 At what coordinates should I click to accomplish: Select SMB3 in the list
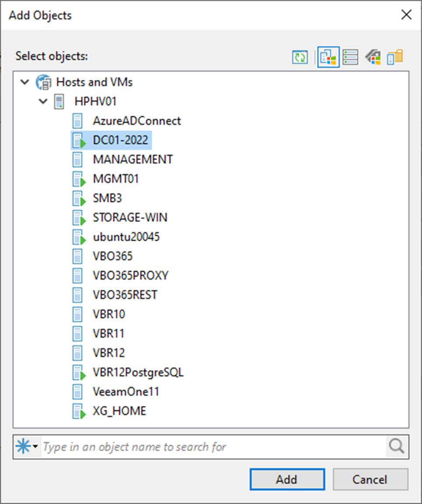pos(108,198)
